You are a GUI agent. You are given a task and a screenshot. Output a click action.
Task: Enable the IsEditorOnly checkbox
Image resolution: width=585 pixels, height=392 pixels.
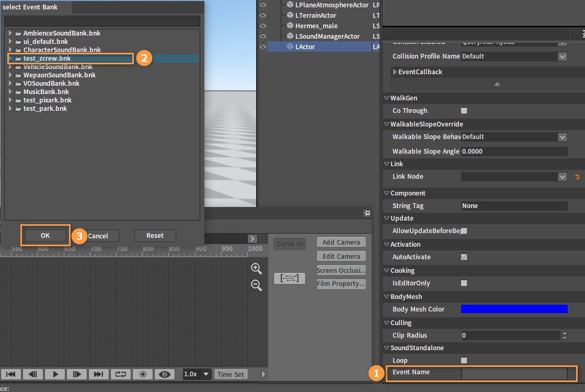pos(464,283)
